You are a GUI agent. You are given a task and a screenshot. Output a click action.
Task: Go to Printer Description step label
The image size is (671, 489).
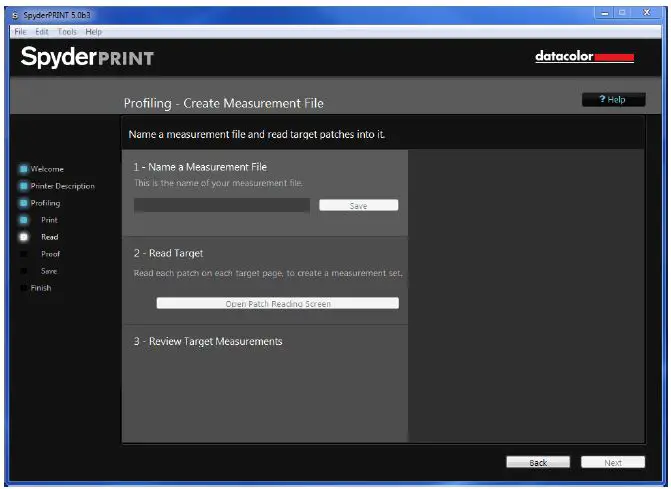click(x=62, y=186)
